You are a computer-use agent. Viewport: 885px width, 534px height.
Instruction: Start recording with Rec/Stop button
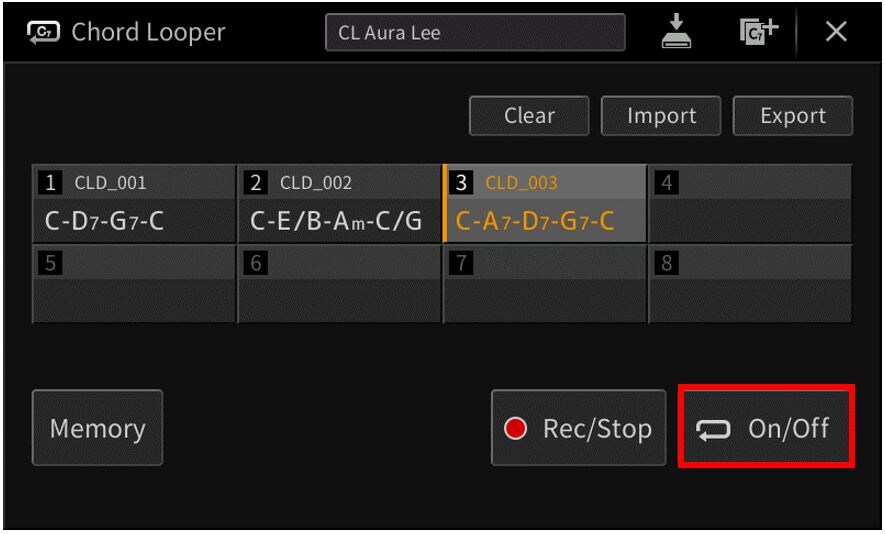(578, 428)
